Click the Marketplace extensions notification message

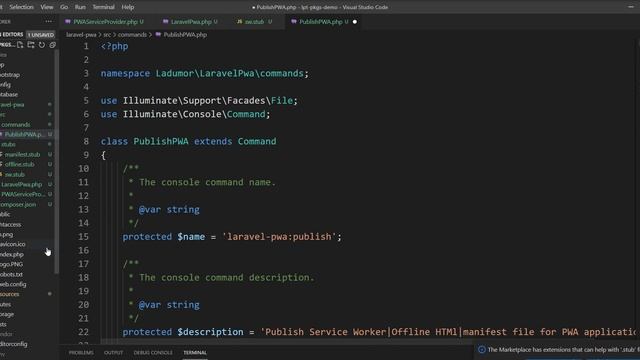click(563, 349)
